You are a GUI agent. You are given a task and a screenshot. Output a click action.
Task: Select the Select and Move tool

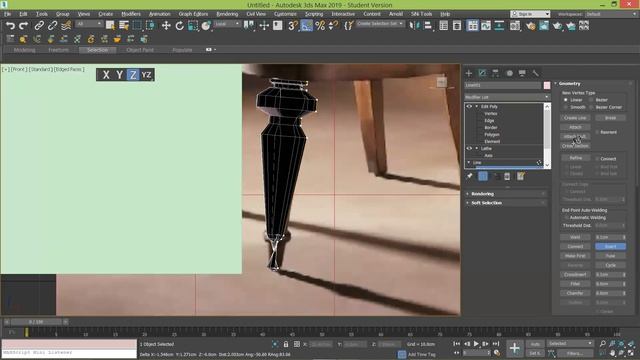166,26
